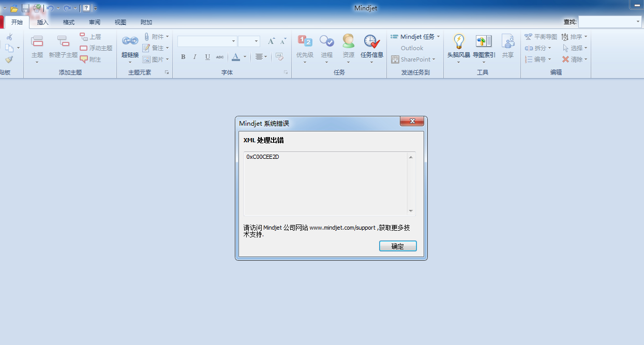Close the Mindjet 系统错误 dialog
Screen dimensions: 644x345
(x=412, y=121)
